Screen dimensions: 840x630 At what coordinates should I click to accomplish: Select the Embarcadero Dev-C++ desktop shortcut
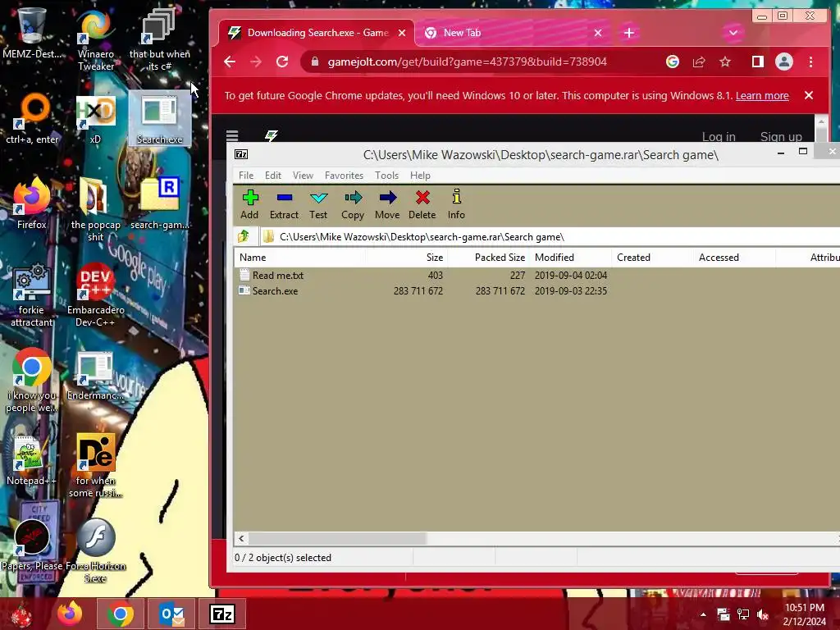tap(95, 294)
